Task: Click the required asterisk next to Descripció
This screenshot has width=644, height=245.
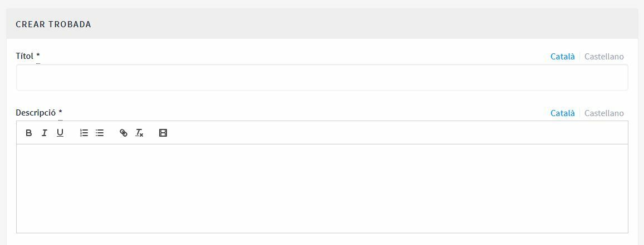Action: click(x=61, y=113)
